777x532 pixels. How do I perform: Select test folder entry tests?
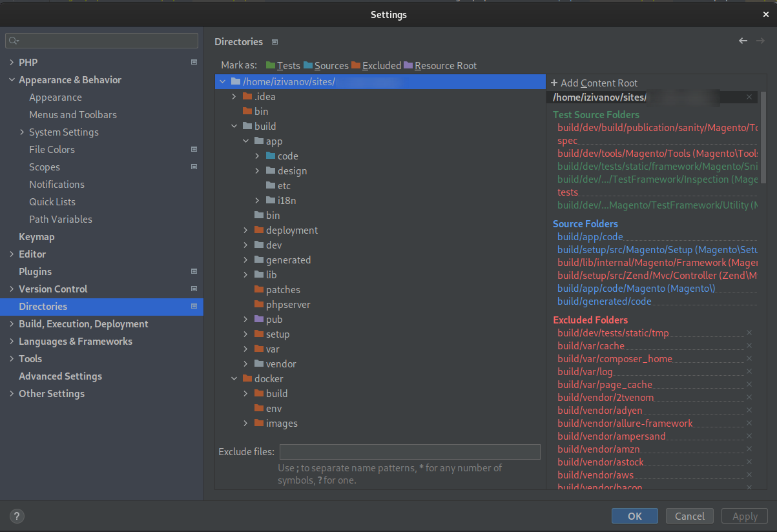(568, 192)
